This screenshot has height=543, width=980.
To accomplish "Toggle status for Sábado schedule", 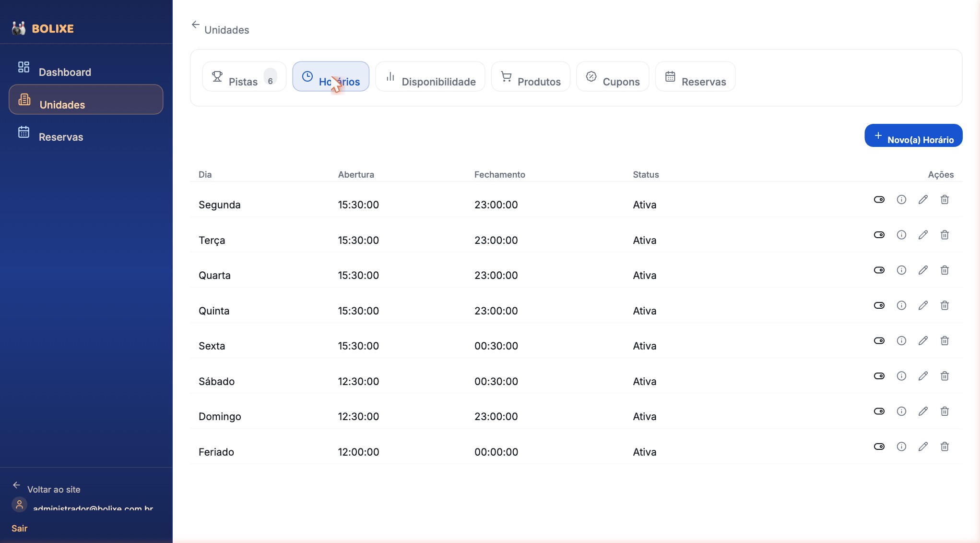I will (x=879, y=376).
